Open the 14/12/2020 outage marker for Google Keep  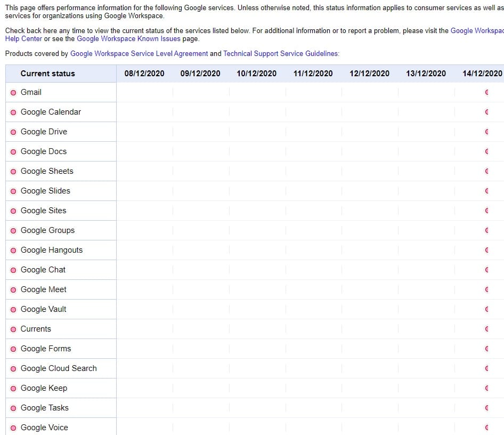click(x=486, y=388)
